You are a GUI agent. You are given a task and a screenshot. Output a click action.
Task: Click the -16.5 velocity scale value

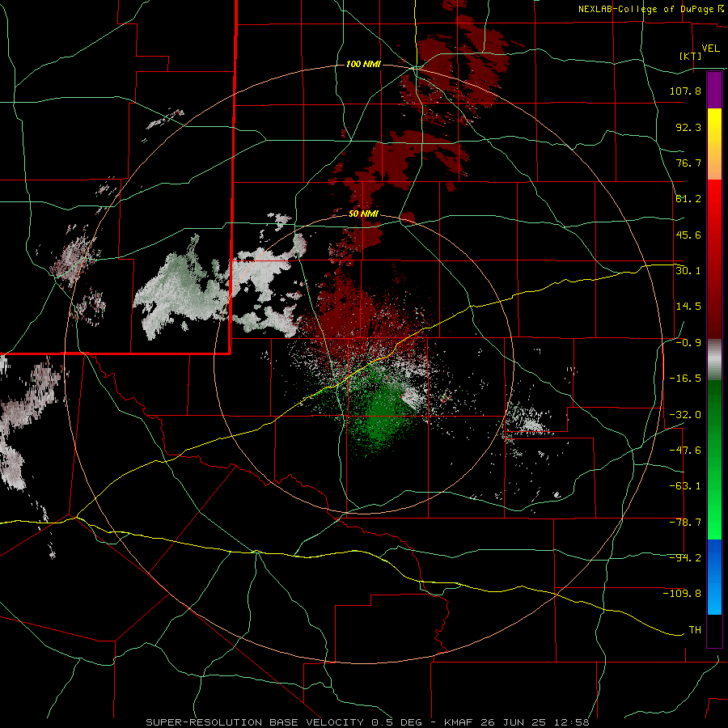coord(685,379)
